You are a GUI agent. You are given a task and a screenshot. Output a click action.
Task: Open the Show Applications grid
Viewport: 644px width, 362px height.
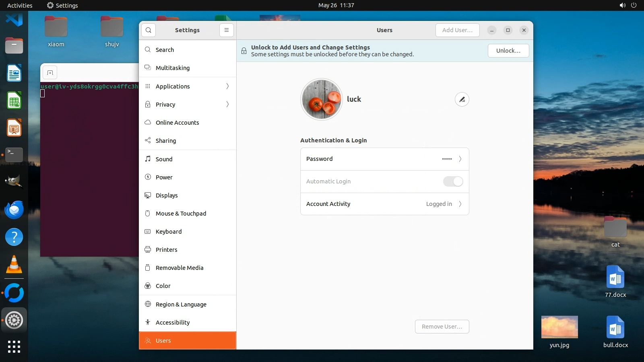[14, 347]
